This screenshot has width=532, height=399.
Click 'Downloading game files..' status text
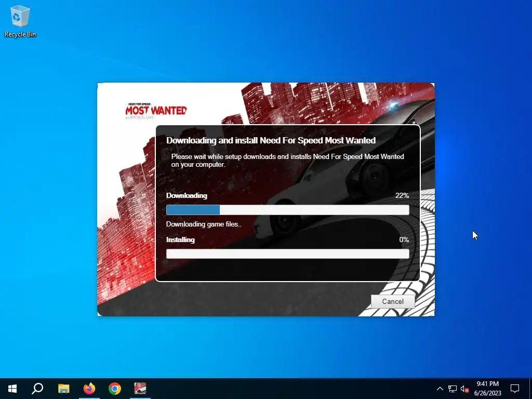[x=204, y=224]
